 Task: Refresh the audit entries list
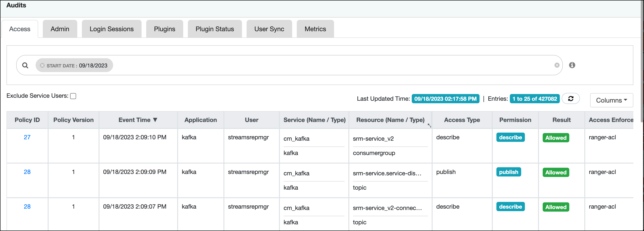point(571,98)
